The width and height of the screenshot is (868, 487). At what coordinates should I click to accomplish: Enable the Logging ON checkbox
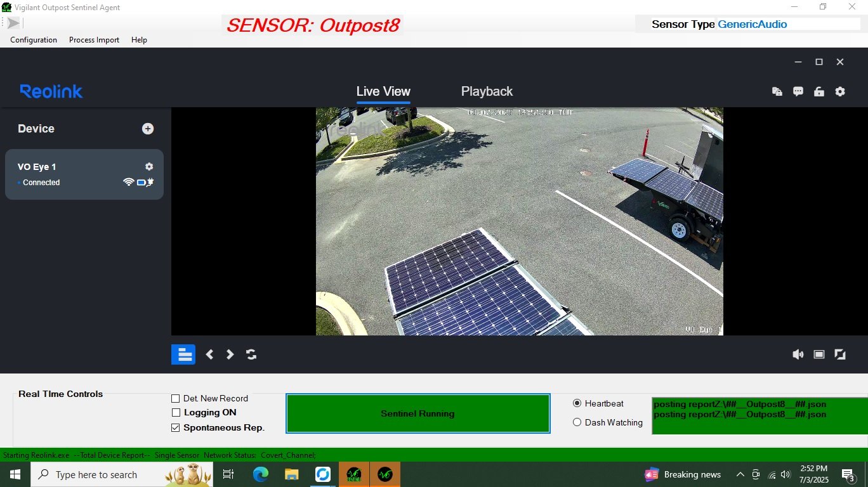176,413
